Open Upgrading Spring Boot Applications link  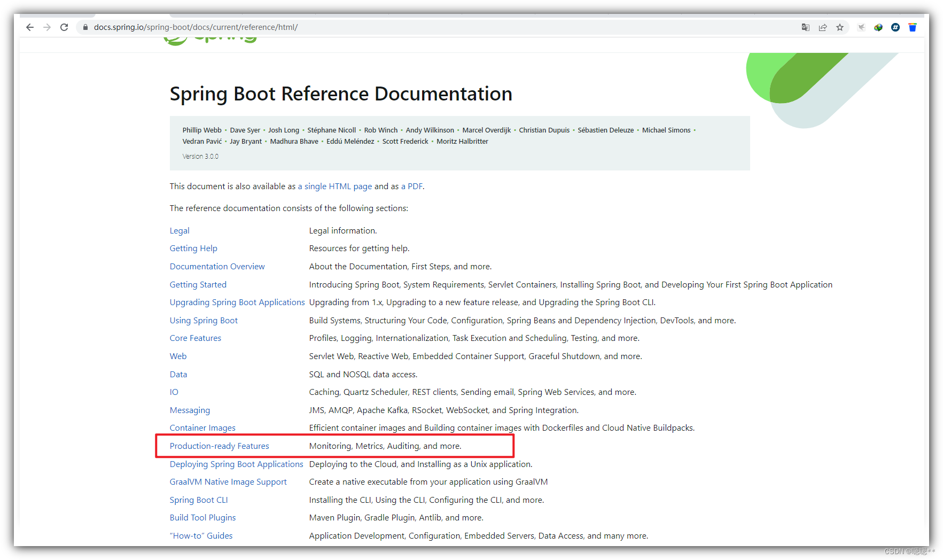pos(237,302)
